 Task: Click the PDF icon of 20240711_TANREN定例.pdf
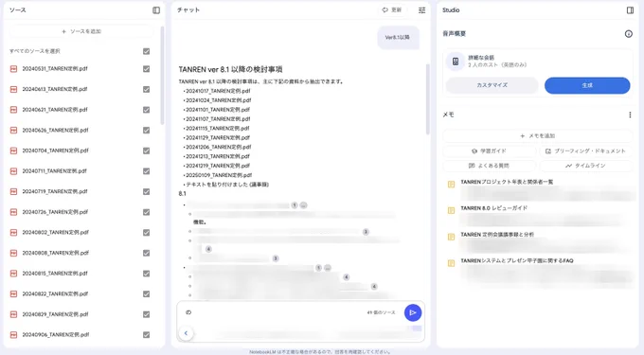click(13, 171)
